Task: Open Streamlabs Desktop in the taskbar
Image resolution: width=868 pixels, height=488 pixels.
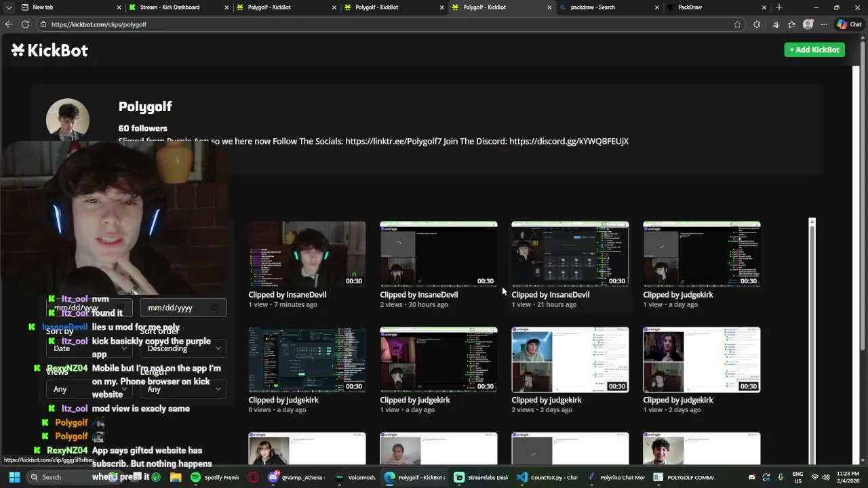Action: pos(481,477)
